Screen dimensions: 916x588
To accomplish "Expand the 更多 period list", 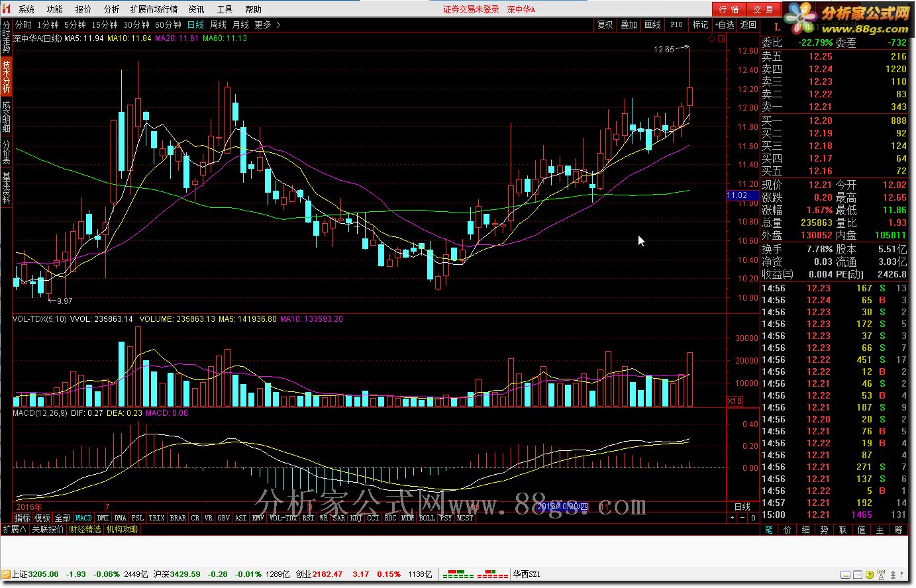I will [x=268, y=24].
